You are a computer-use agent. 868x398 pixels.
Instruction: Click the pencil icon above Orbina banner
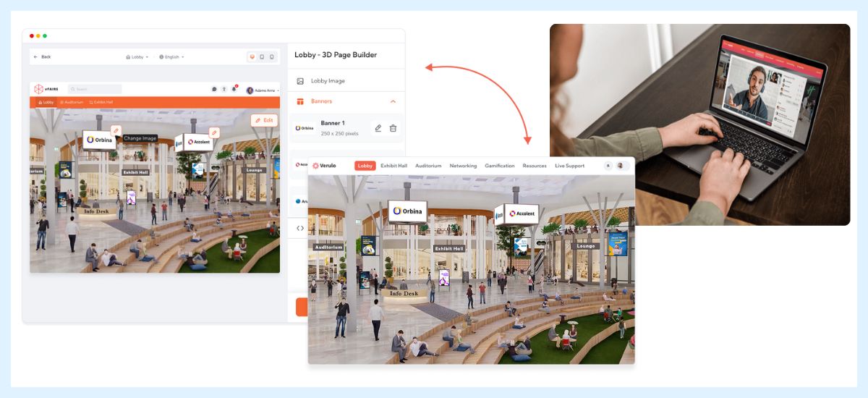[x=116, y=130]
